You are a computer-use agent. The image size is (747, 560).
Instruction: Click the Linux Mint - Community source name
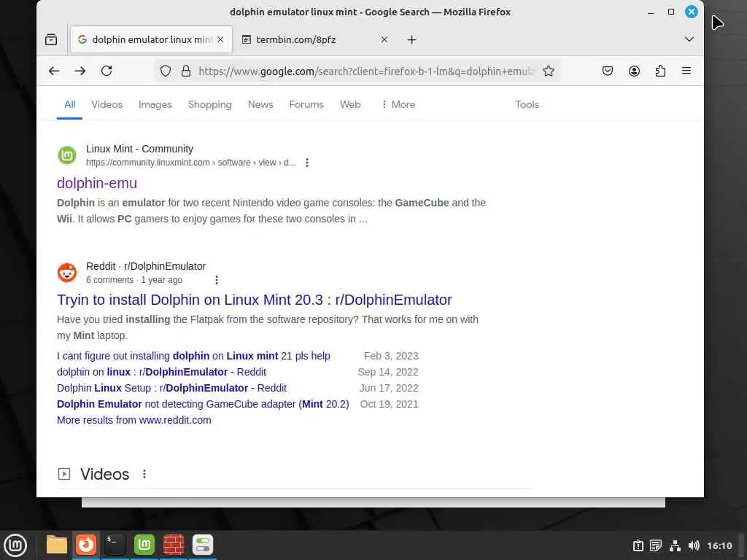coord(139,149)
